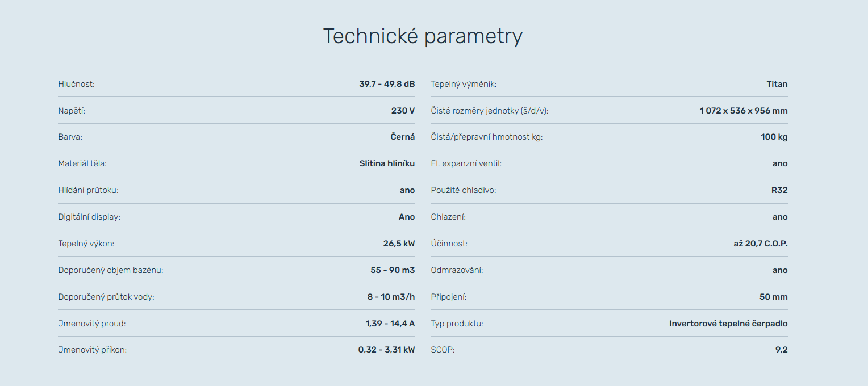Select the '1,39 - 14,4 A' current value
This screenshot has height=386, width=868.
coord(390,324)
